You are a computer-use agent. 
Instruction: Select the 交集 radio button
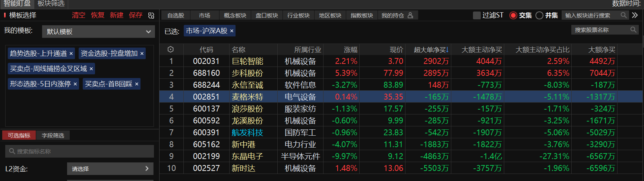click(x=513, y=15)
